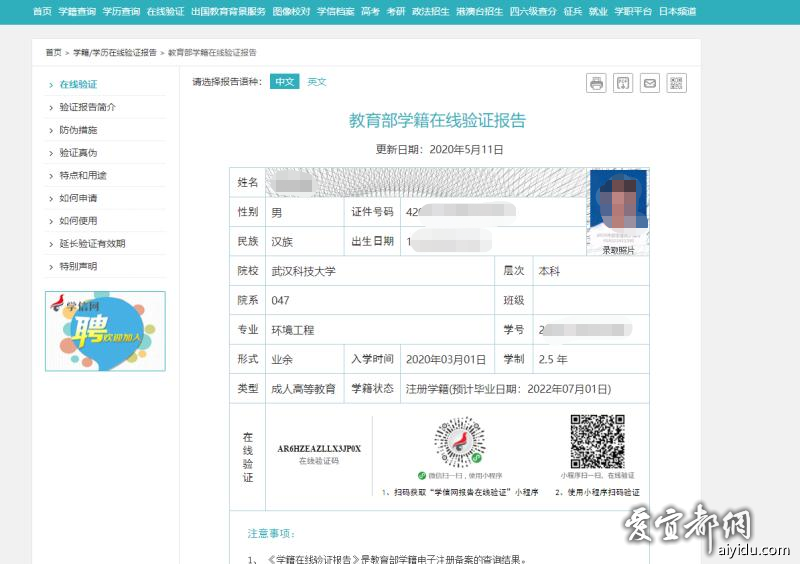Expand the 防伪措施 sidebar item
Screen dimensions: 800x564
(78, 130)
